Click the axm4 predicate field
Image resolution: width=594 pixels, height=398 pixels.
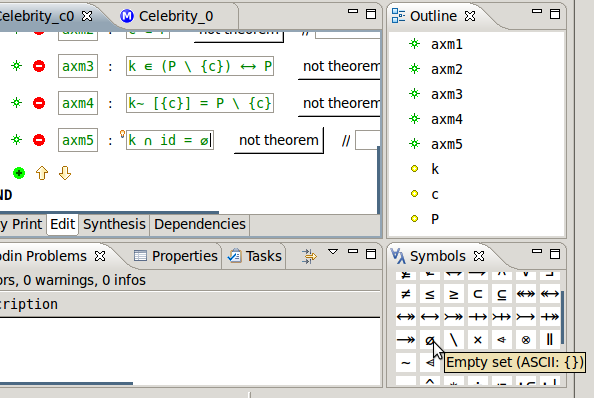click(x=200, y=103)
